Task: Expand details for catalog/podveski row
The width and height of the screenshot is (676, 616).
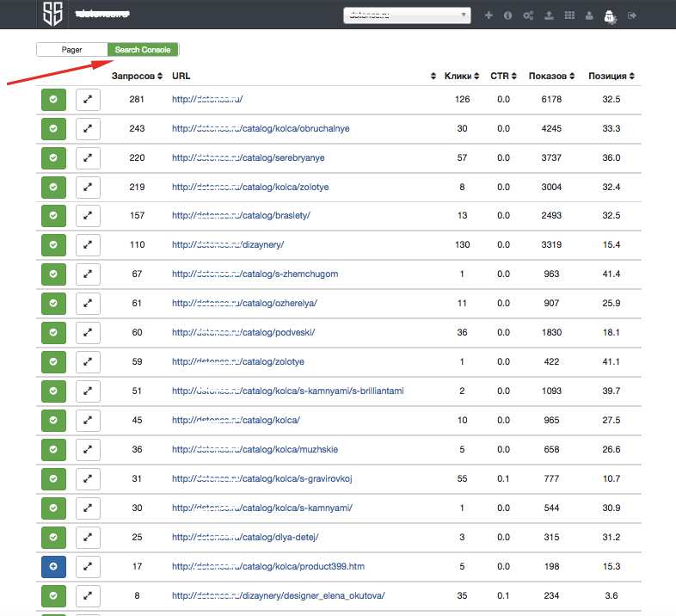Action: (88, 333)
